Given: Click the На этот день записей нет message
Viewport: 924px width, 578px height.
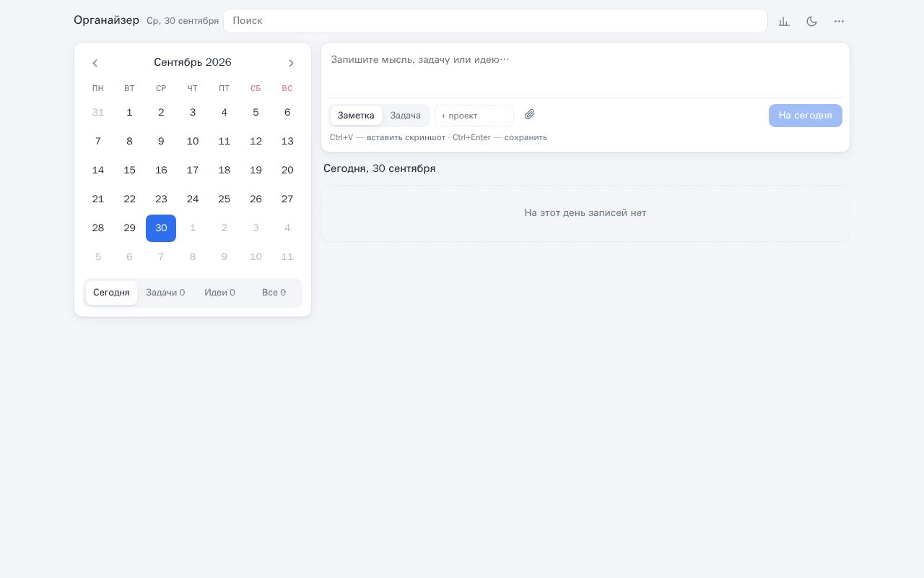Looking at the screenshot, I should (585, 213).
